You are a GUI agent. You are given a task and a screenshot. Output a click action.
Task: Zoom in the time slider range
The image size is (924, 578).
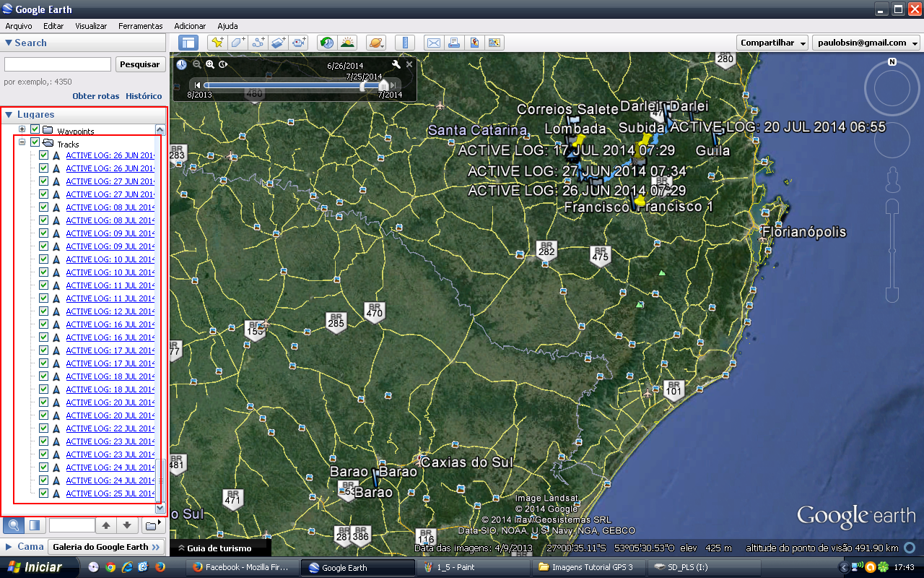[210, 64]
